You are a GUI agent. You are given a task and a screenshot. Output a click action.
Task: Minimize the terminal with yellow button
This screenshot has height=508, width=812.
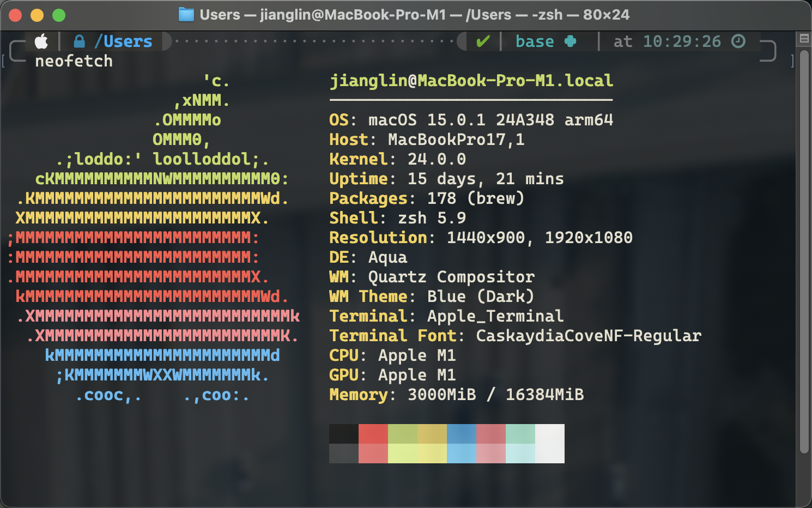tap(37, 15)
